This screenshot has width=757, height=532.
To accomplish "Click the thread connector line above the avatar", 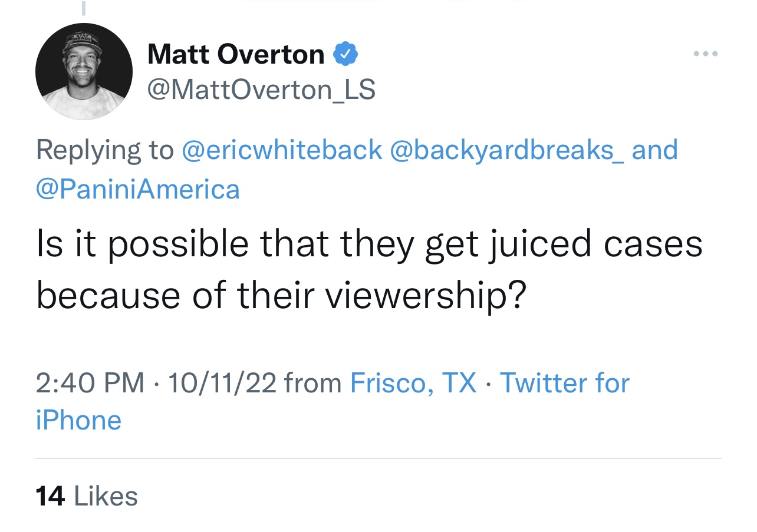I will coord(83,8).
